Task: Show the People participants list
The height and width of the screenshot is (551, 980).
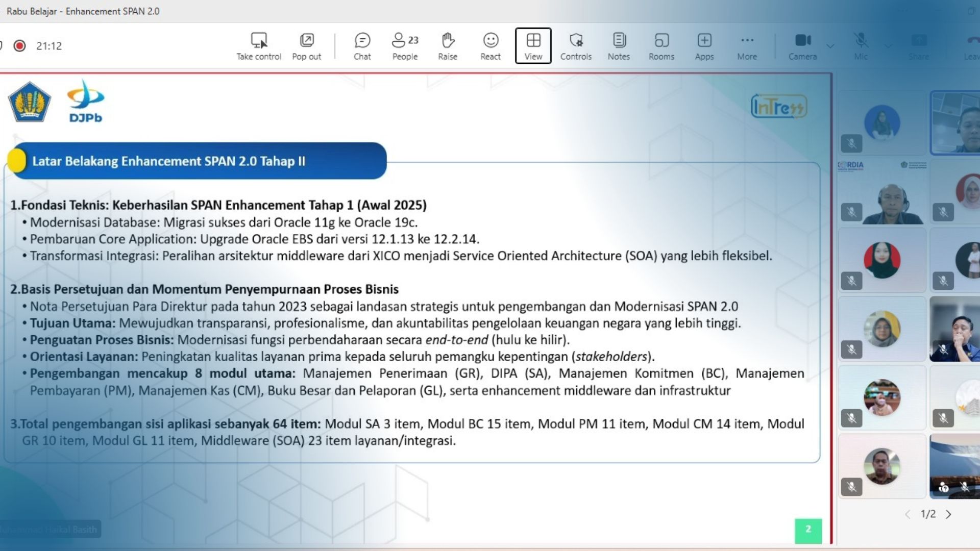Action: point(405,45)
